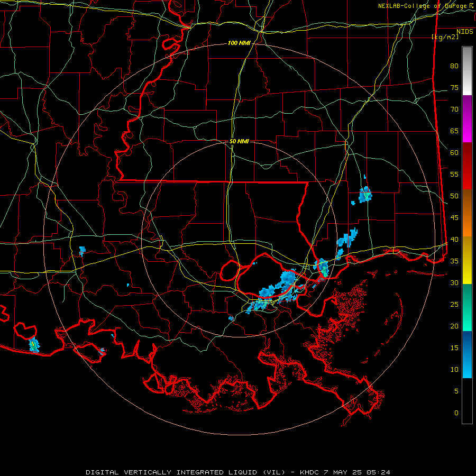Click the 65 value on the scale
Viewport: 476px width, 476px height.
point(454,131)
